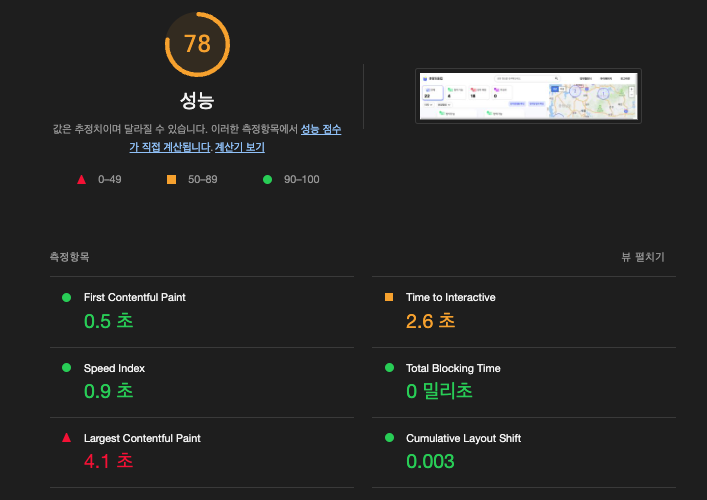The image size is (707, 500).
Task: Click the '0–49' score range label
Action: (110, 179)
